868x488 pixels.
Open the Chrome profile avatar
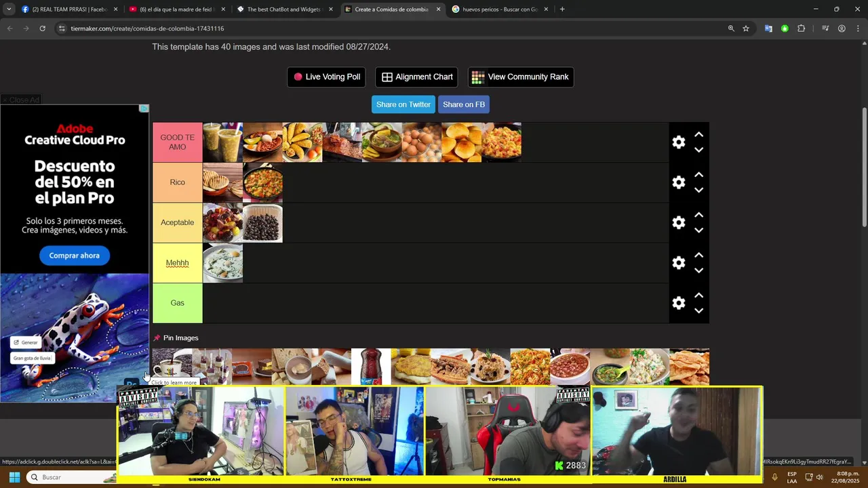tap(842, 28)
